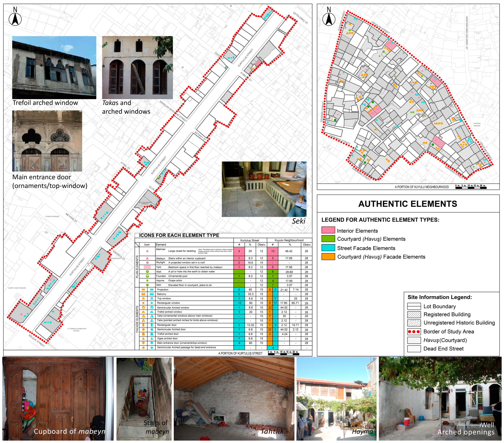The image size is (504, 443).
Task: Click the green Hayma square icon
Action: (x=147, y=280)
